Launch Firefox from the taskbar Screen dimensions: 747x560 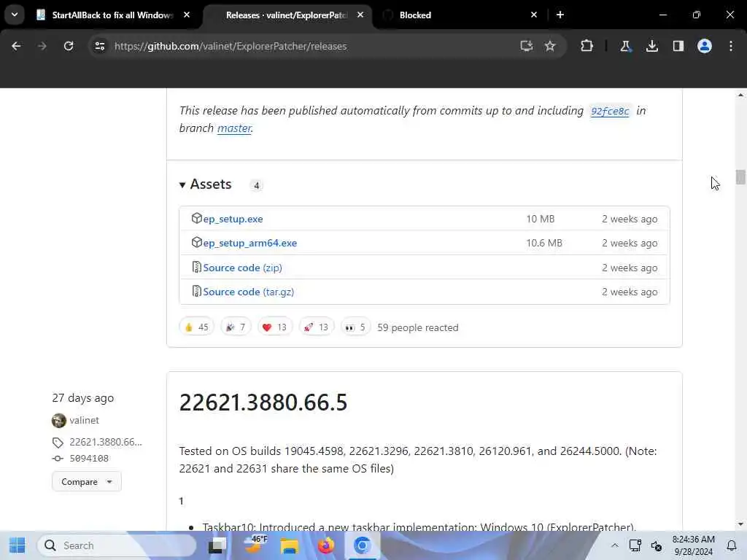(326, 545)
